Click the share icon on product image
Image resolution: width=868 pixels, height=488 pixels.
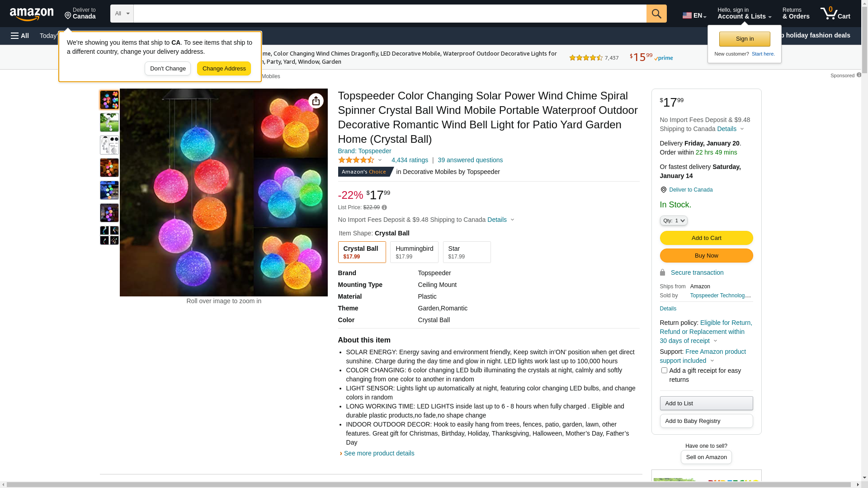coord(316,101)
